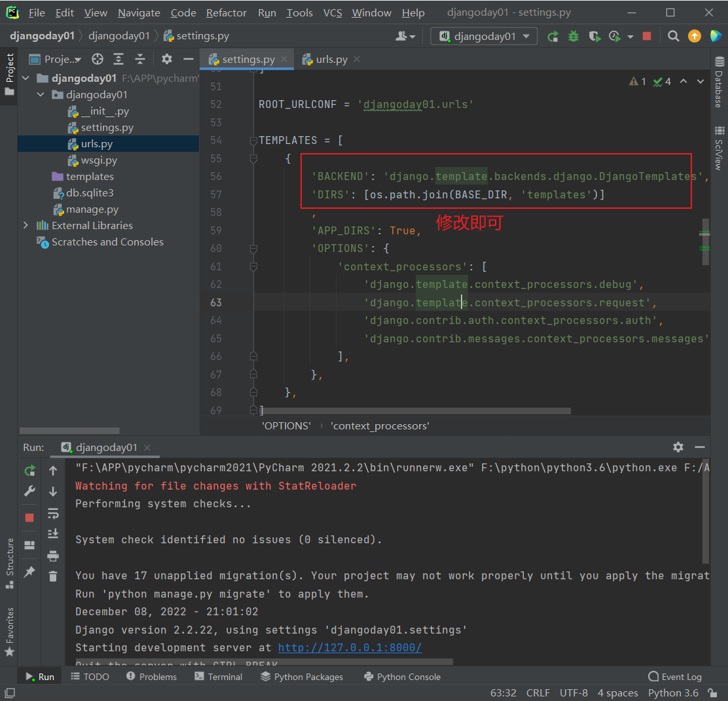Open Search Everywhere magnifier icon
728x701 pixels.
(x=674, y=37)
